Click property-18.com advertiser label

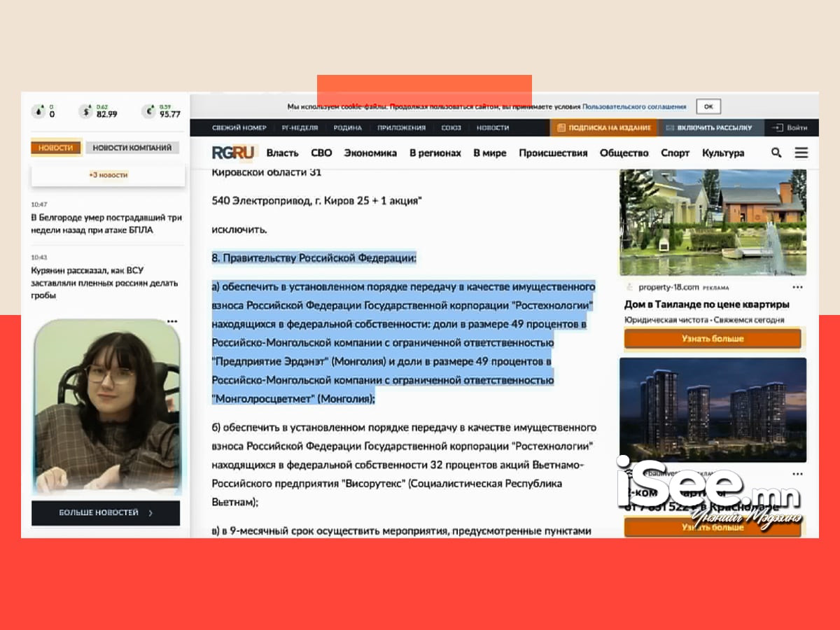click(670, 287)
